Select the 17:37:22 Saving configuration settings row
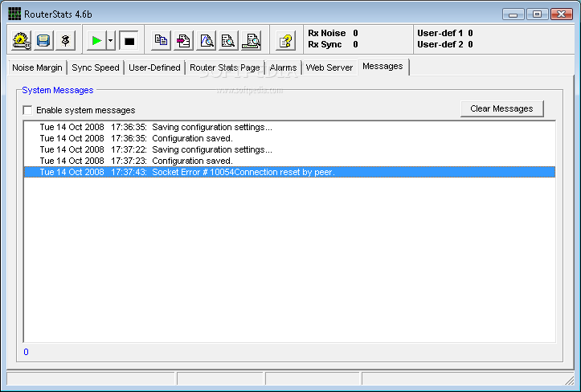 (x=289, y=149)
